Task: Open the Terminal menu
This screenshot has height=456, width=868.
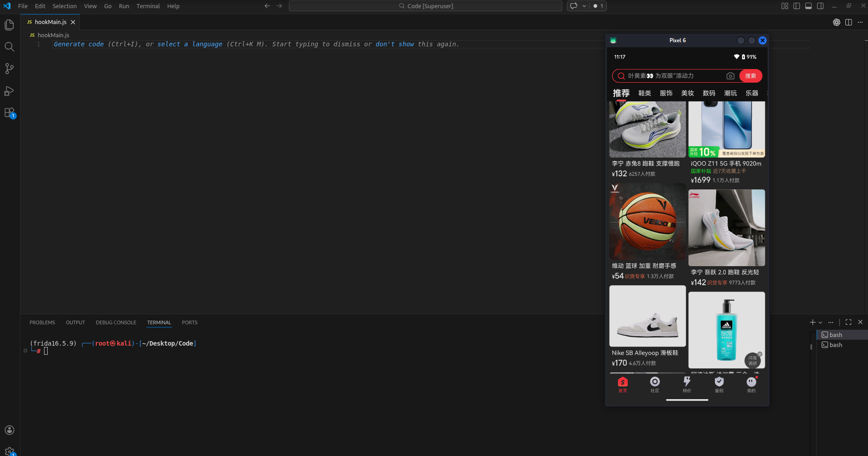Action: click(x=148, y=6)
